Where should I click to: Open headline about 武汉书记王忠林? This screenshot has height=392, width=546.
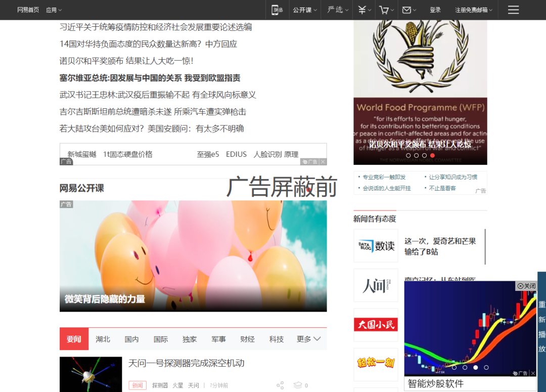(158, 95)
